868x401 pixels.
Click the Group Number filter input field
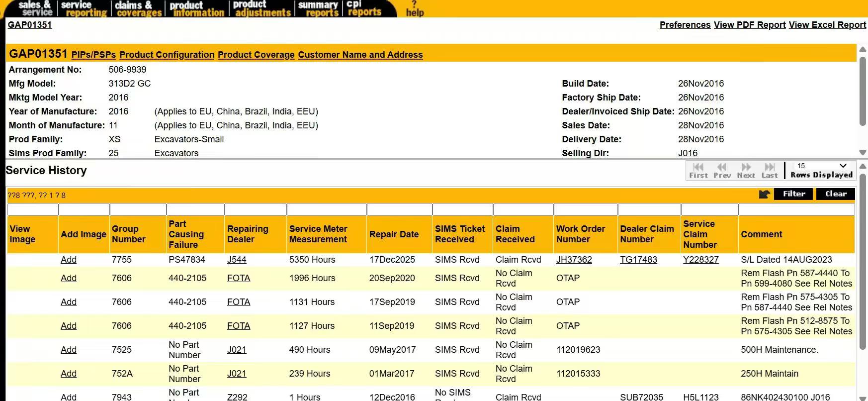[x=138, y=209]
